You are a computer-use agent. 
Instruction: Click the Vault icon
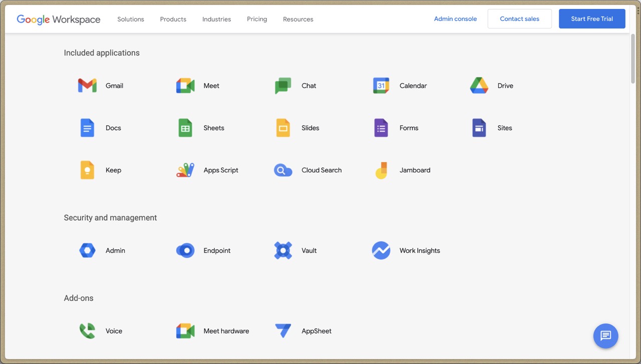tap(283, 250)
